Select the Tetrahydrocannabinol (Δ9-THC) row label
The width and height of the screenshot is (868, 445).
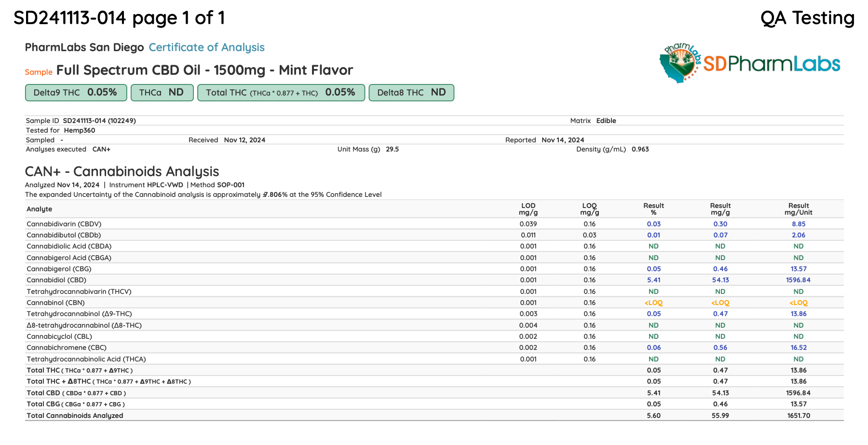(79, 314)
